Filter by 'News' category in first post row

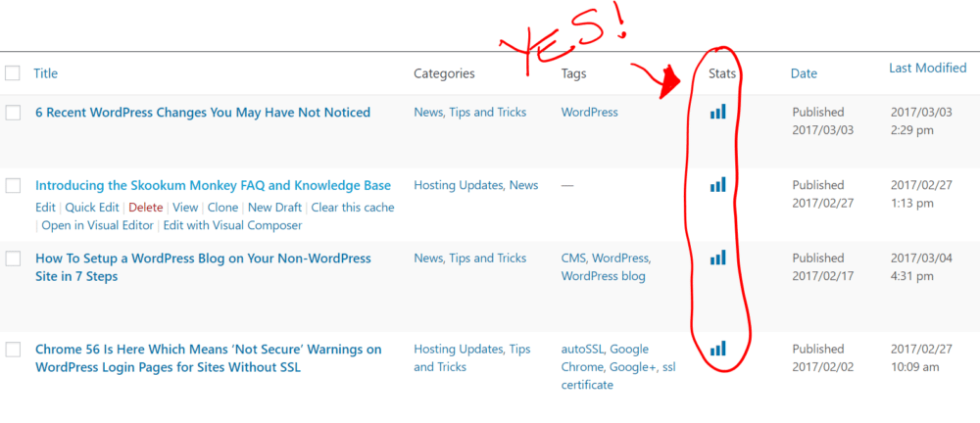click(427, 113)
